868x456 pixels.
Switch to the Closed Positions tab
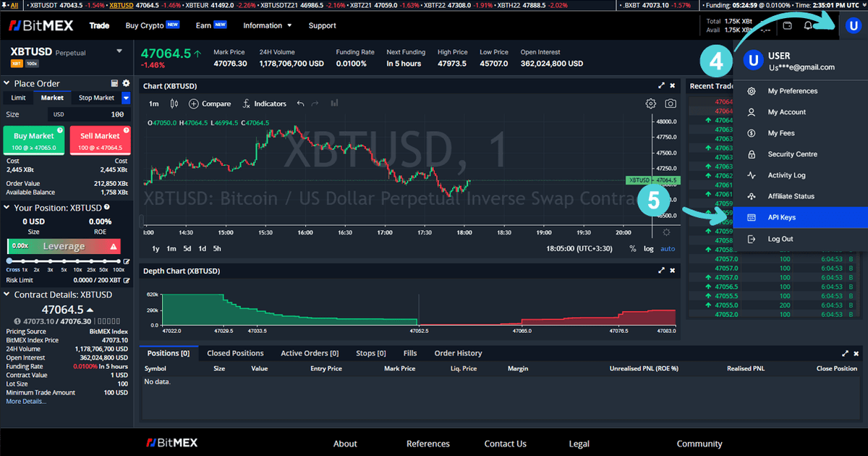[235, 353]
